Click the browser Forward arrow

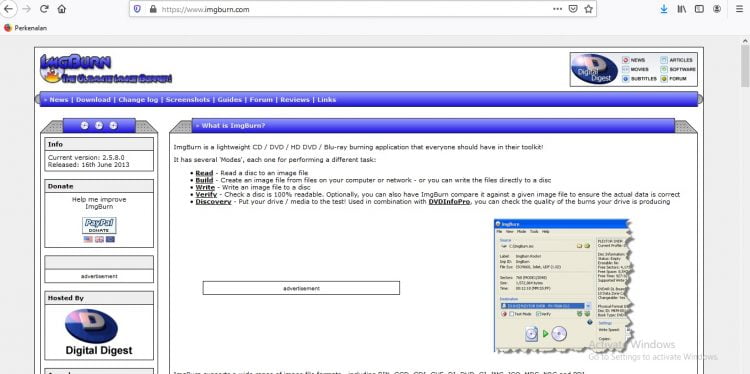point(26,9)
